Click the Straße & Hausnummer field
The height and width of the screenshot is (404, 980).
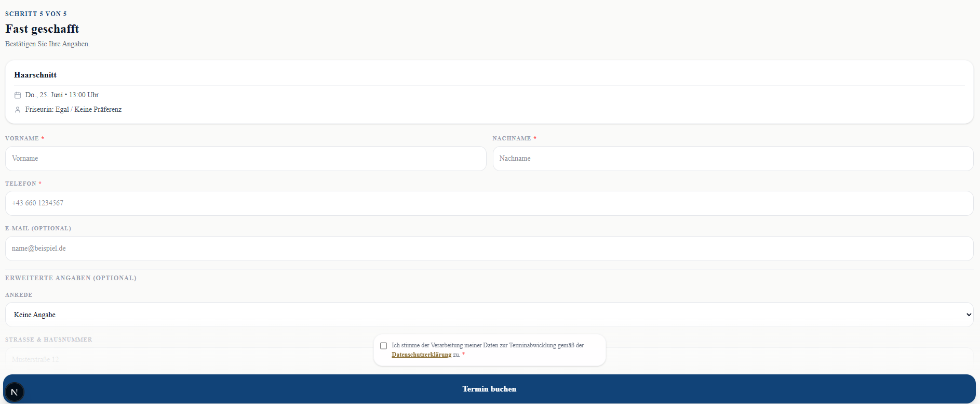point(489,359)
